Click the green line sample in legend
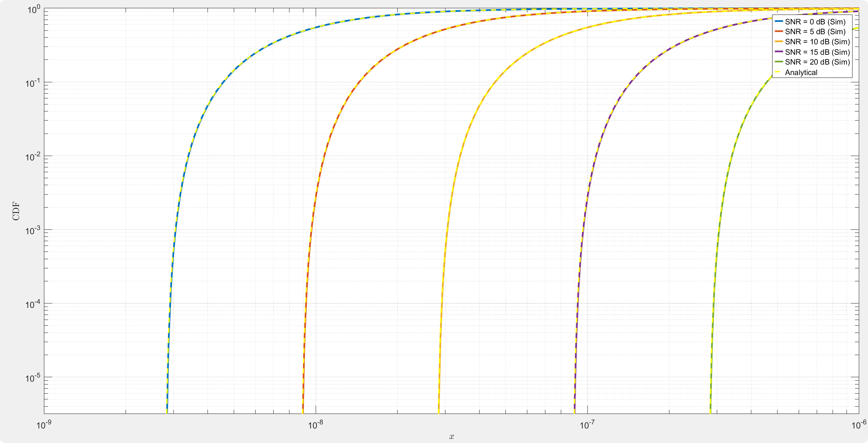The height and width of the screenshot is (443, 868). (779, 62)
